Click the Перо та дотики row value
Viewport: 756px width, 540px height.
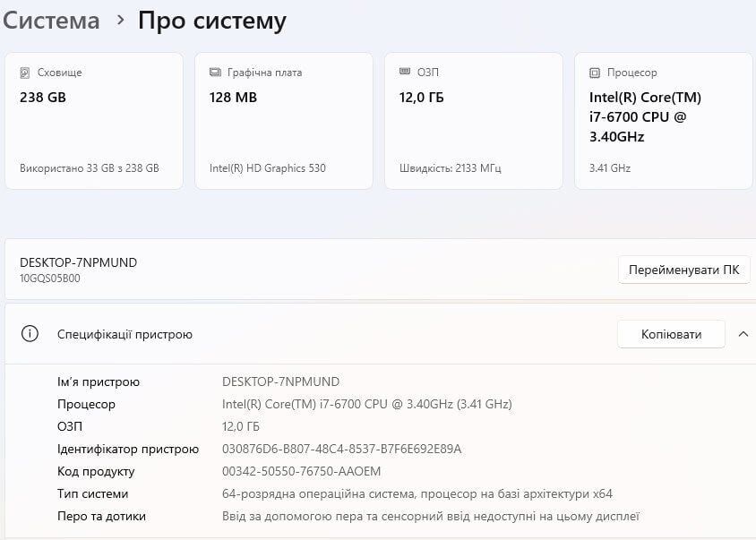(x=430, y=516)
